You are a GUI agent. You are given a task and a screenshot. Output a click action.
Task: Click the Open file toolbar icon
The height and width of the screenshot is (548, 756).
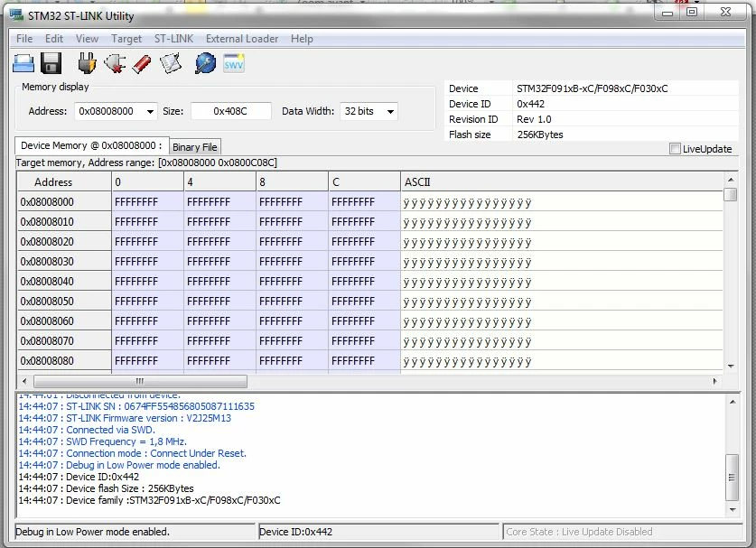pyautogui.click(x=23, y=63)
